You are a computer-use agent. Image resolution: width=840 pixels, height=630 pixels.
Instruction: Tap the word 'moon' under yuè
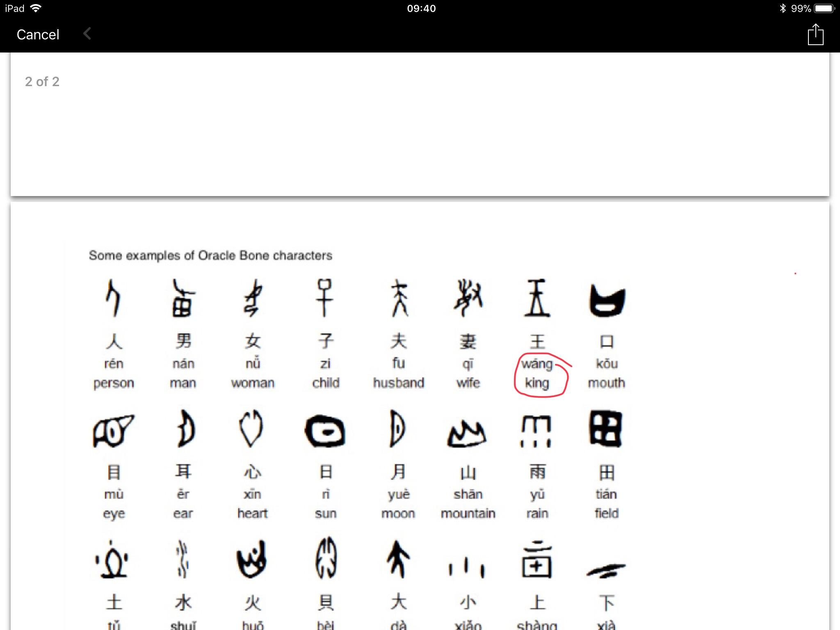398,513
